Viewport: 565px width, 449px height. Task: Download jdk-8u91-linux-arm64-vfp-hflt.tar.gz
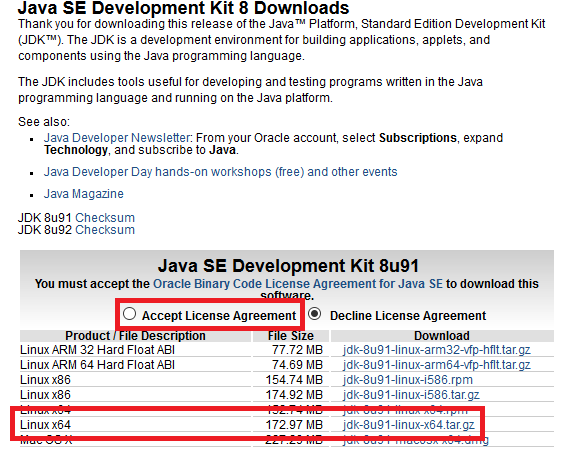pyautogui.click(x=437, y=365)
